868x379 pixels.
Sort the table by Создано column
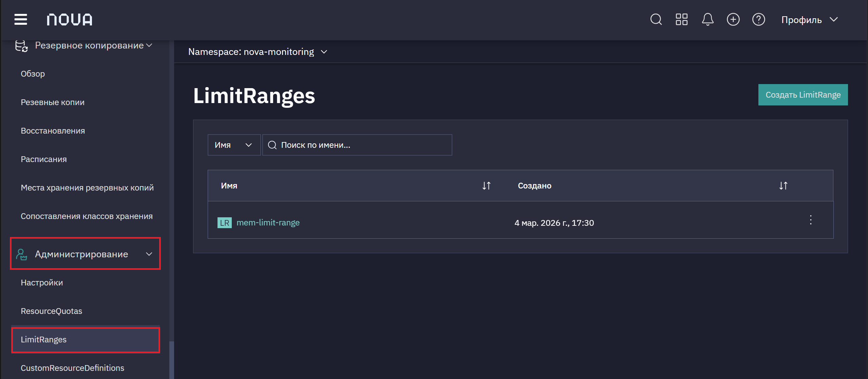click(783, 186)
